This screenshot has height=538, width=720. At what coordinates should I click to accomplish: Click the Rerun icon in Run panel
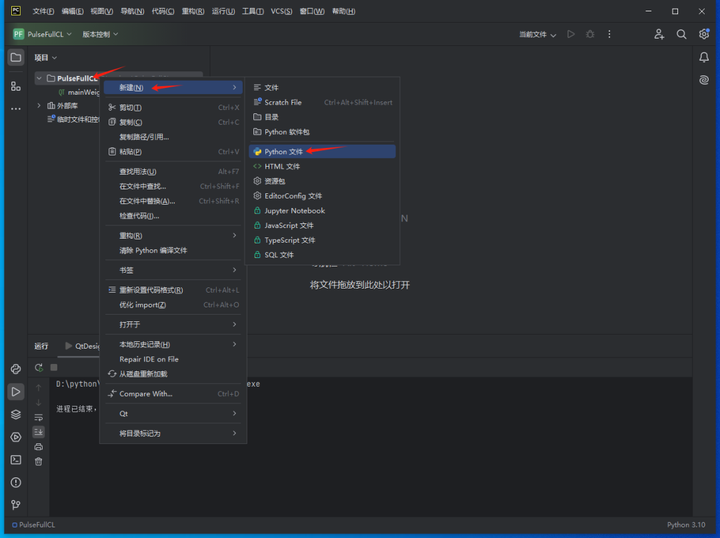pyautogui.click(x=39, y=367)
